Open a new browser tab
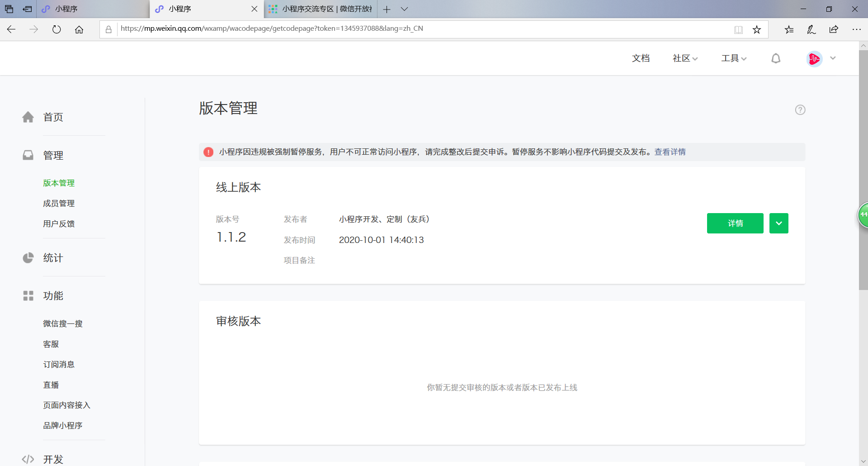 (387, 9)
